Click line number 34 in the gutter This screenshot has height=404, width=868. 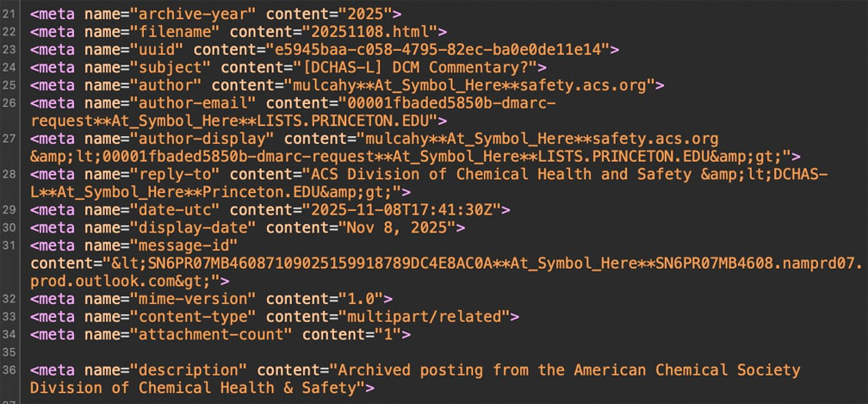[x=9, y=334]
